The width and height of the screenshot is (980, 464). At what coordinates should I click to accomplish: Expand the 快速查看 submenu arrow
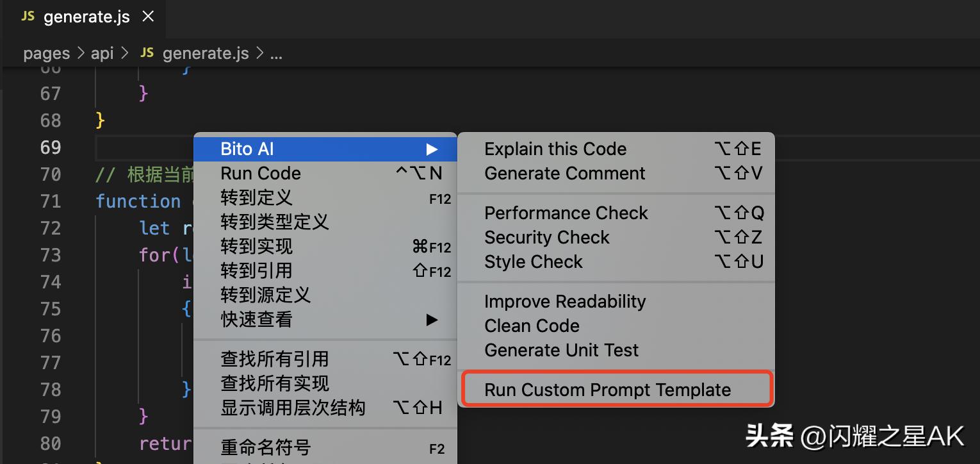[x=432, y=320]
